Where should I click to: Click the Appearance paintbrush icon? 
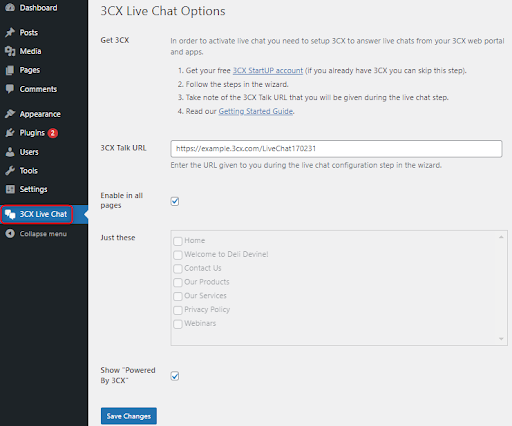tap(10, 114)
